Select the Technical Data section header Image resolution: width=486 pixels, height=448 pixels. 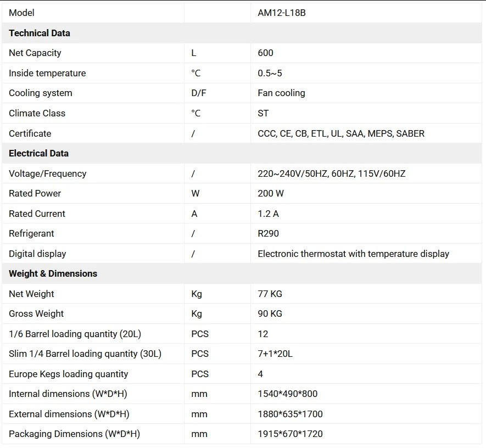40,33
